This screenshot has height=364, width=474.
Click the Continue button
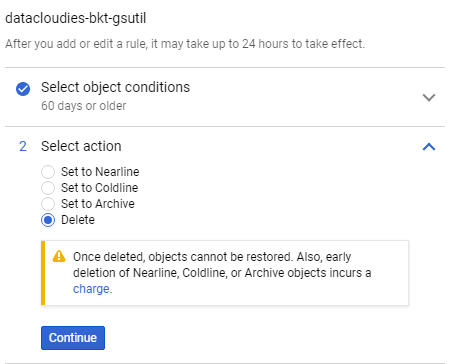tap(73, 338)
